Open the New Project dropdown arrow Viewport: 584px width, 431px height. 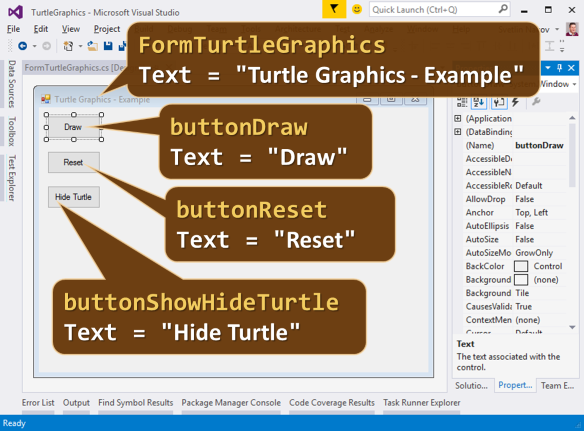pos(80,46)
